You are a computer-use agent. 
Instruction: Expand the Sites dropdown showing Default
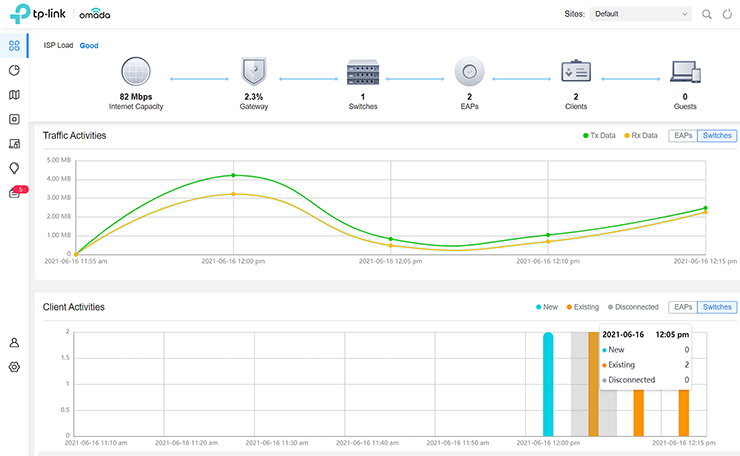(640, 15)
